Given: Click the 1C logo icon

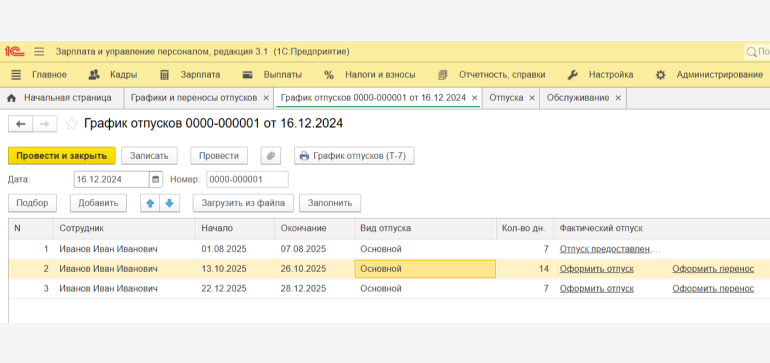Looking at the screenshot, I should [x=15, y=52].
